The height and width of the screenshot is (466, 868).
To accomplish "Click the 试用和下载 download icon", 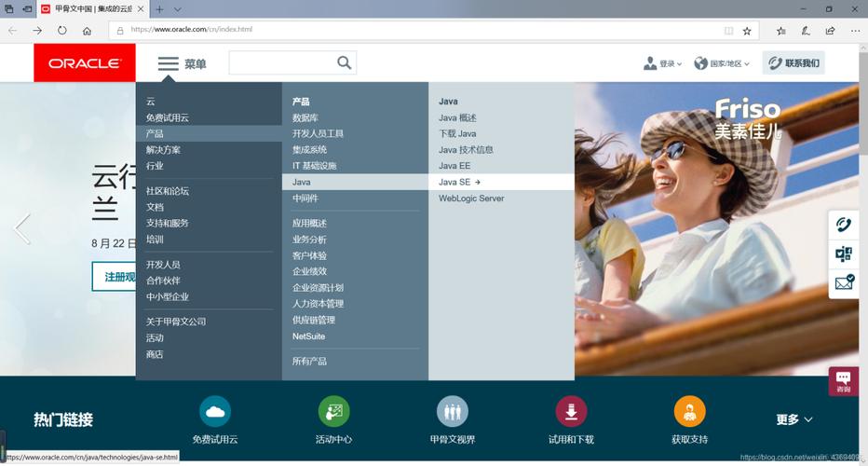I will point(571,412).
